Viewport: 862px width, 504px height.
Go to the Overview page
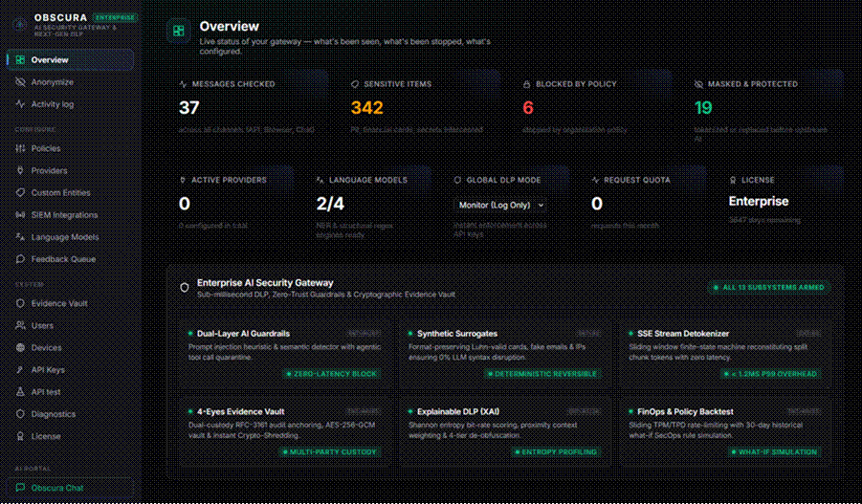[71, 60]
